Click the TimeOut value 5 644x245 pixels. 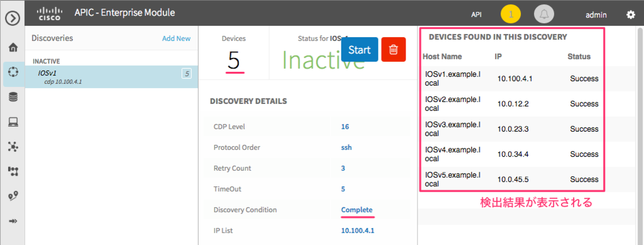(x=343, y=189)
